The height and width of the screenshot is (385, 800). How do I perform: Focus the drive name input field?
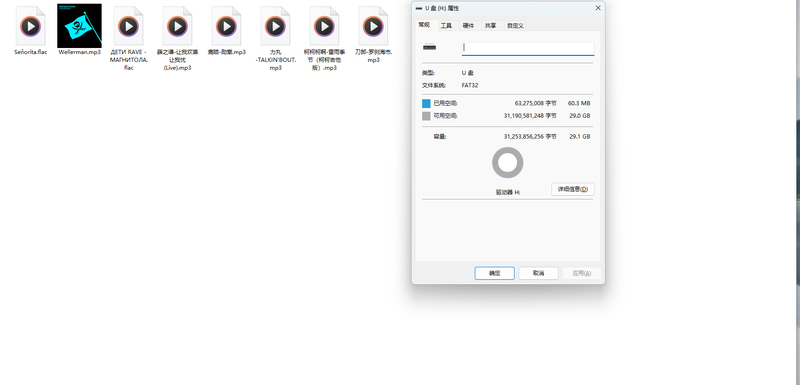(528, 48)
